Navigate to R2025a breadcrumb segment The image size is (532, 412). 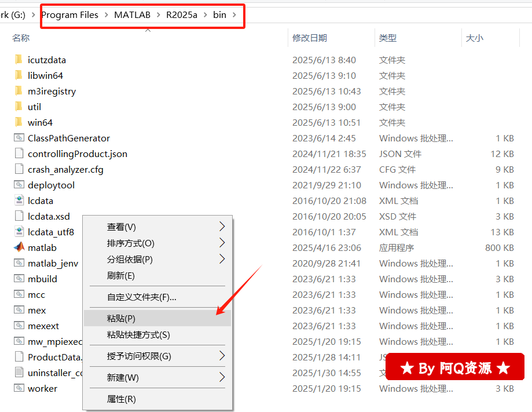click(x=182, y=15)
